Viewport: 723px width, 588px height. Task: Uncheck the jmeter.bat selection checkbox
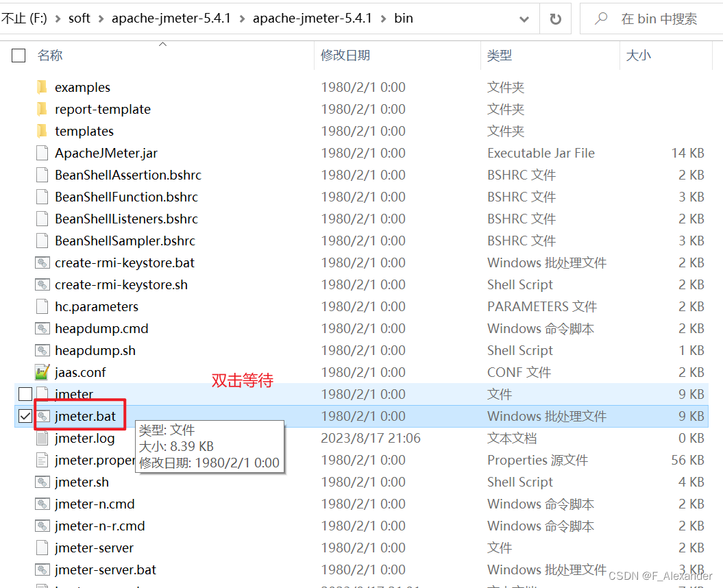click(x=25, y=416)
